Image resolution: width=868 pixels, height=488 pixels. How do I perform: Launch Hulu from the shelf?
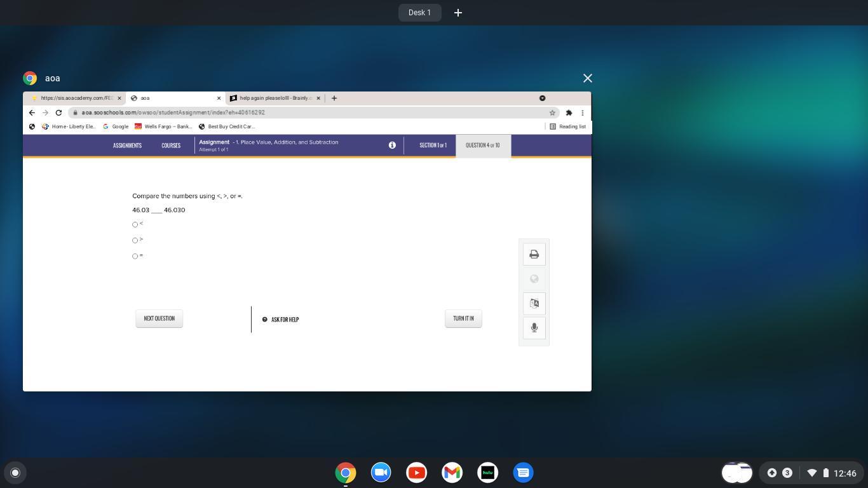click(488, 472)
